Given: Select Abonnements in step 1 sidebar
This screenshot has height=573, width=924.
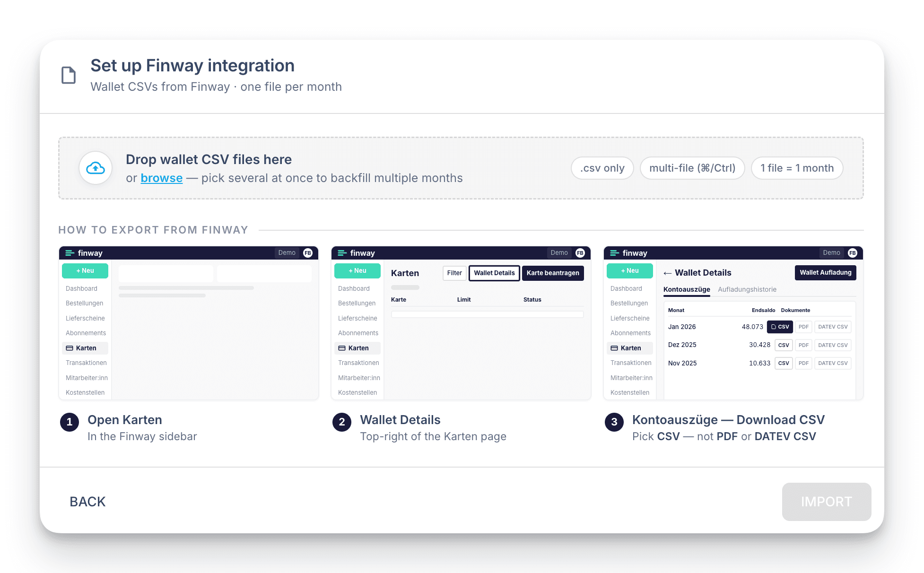Looking at the screenshot, I should [x=86, y=333].
